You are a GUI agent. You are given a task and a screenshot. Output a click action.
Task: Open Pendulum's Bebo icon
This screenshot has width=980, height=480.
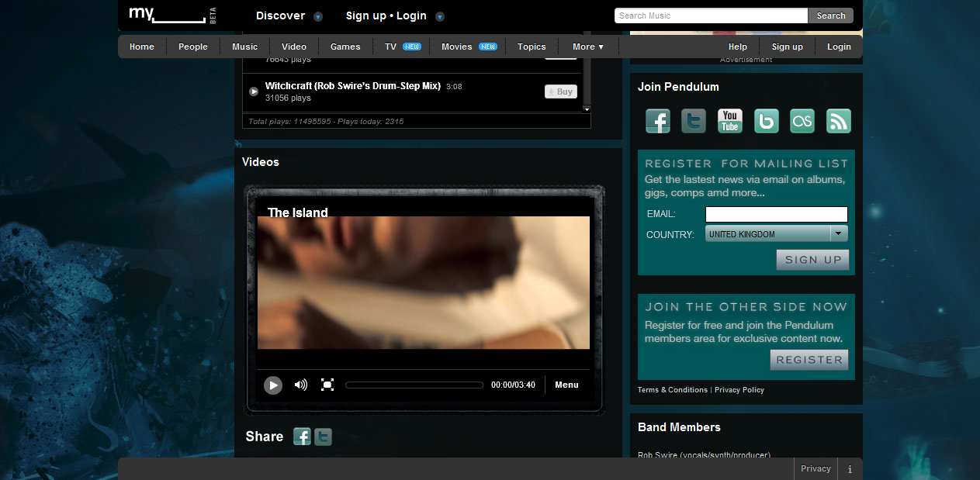[767, 121]
